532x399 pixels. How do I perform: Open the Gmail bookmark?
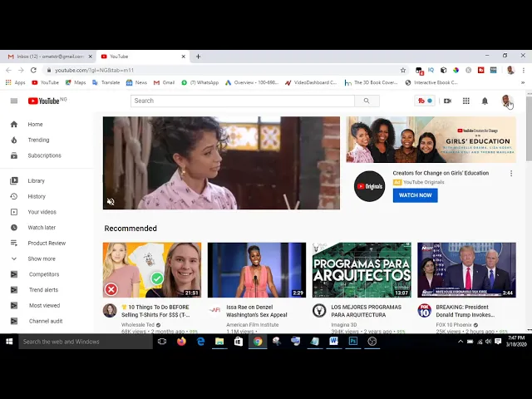click(x=165, y=82)
